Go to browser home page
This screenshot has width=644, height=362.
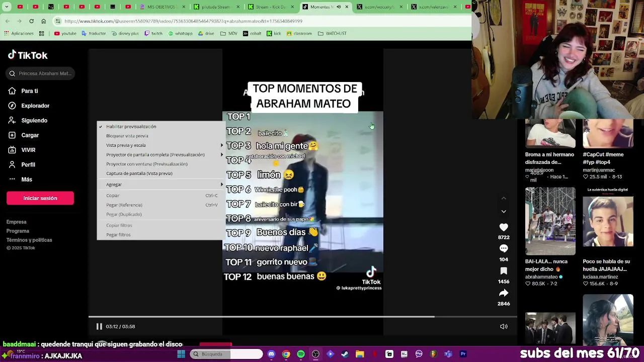pyautogui.click(x=44, y=21)
